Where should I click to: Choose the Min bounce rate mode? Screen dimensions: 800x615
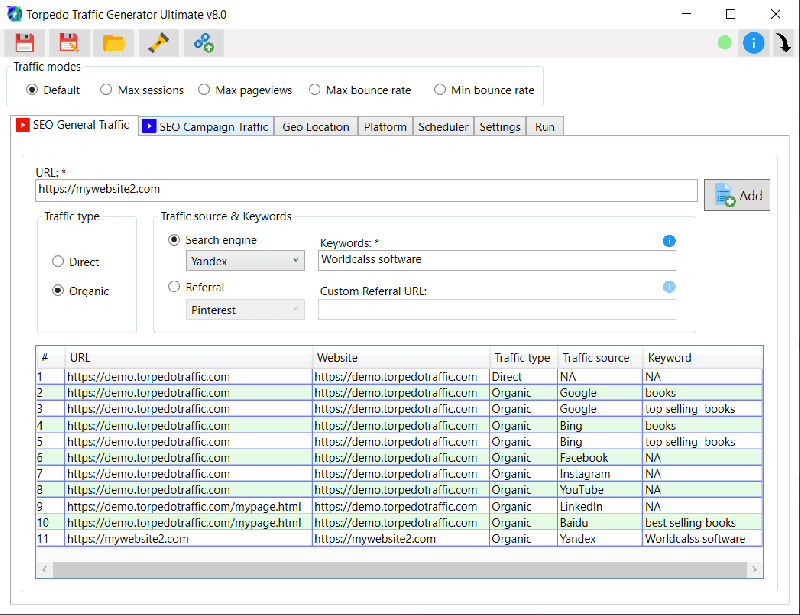click(x=440, y=90)
